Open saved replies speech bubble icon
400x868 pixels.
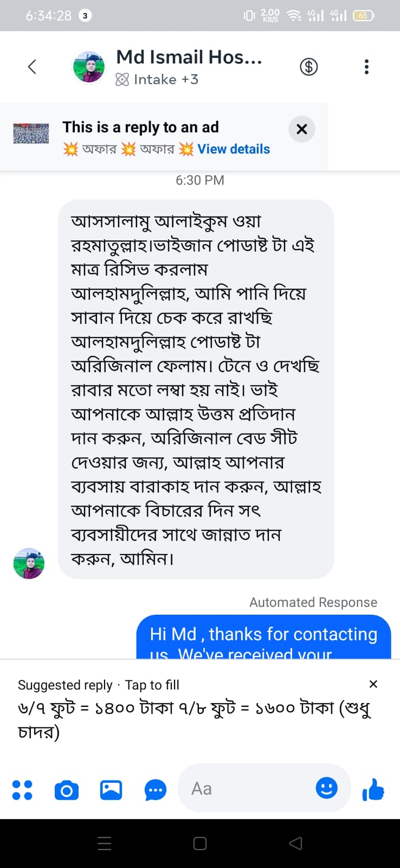156,790
